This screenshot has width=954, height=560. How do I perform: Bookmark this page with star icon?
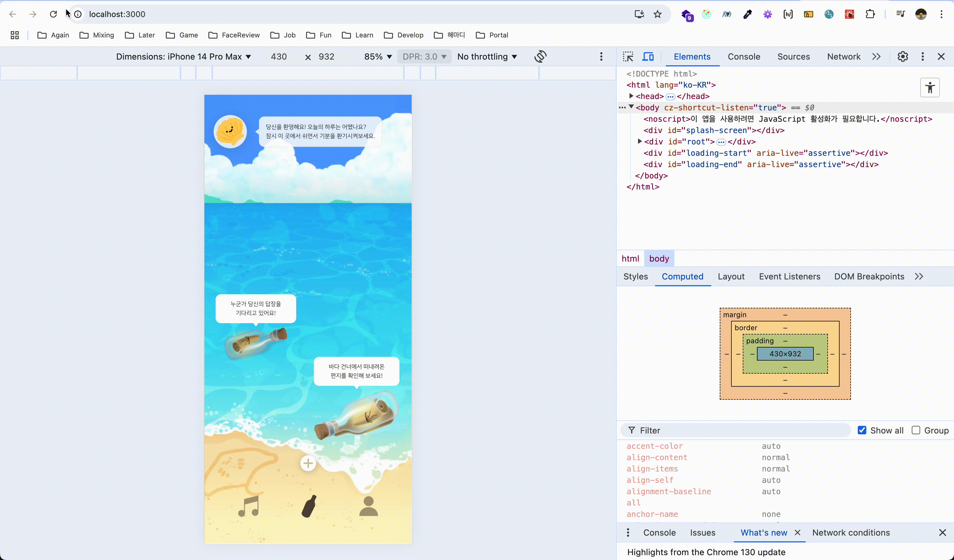[x=658, y=14]
